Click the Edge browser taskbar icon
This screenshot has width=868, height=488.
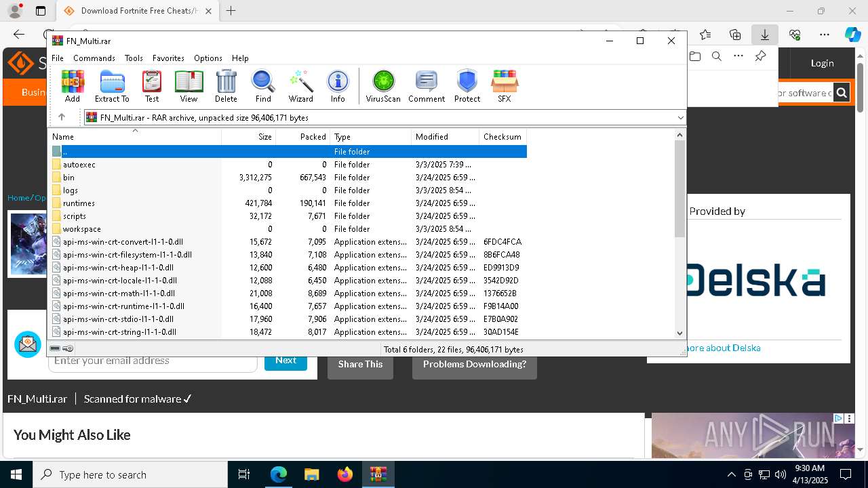tap(279, 474)
